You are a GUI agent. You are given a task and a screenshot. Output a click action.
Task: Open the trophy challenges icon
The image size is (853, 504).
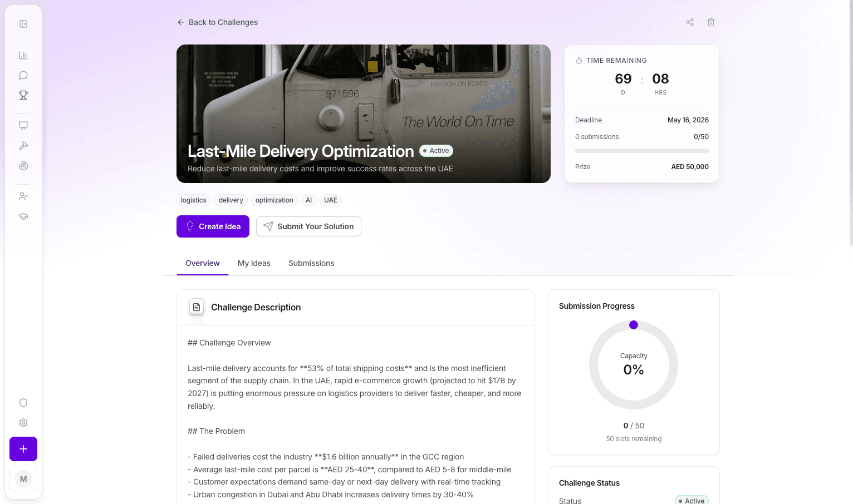(x=23, y=95)
